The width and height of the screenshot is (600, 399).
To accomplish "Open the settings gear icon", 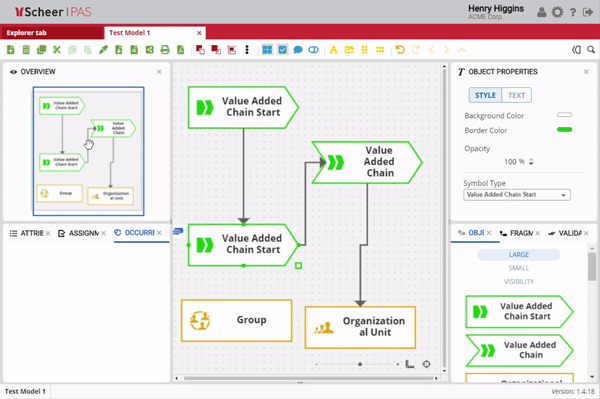I will pyautogui.click(x=558, y=12).
